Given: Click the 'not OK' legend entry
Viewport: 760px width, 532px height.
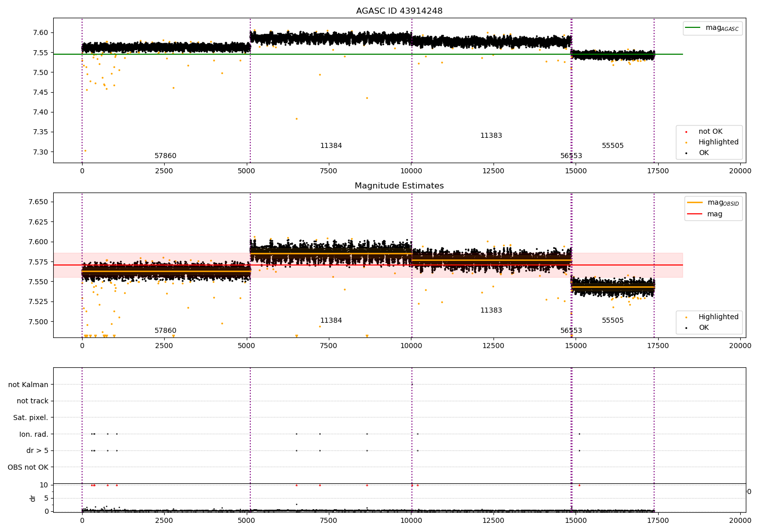Looking at the screenshot, I should [x=710, y=132].
